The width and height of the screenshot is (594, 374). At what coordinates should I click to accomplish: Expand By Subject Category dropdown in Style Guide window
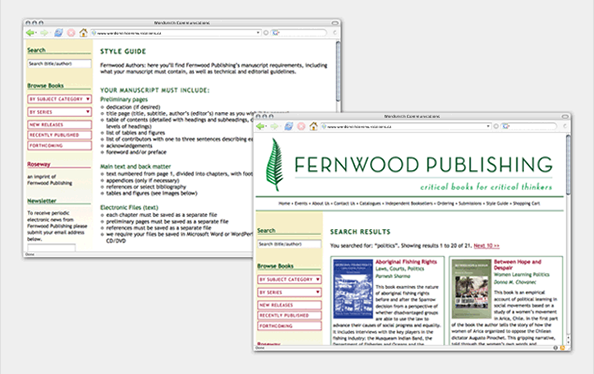88,99
